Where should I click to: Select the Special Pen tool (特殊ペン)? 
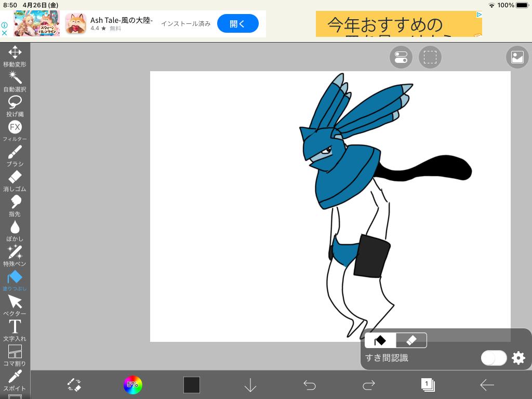point(15,255)
